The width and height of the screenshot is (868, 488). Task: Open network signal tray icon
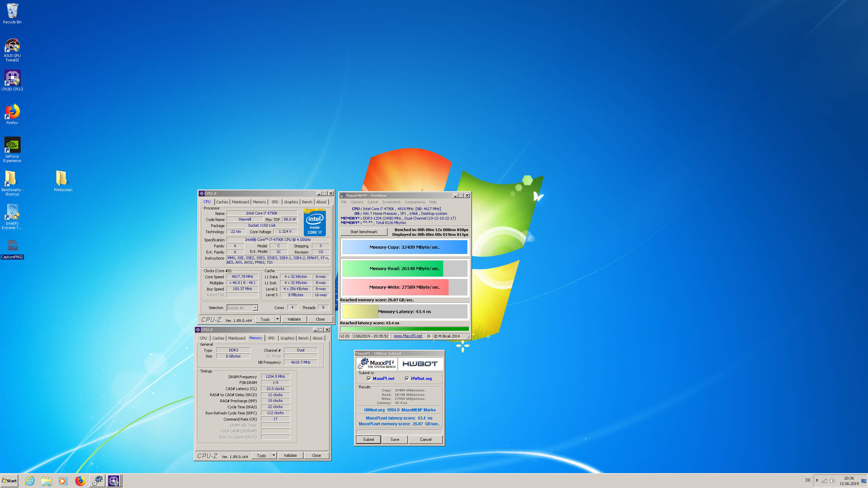tap(824, 481)
